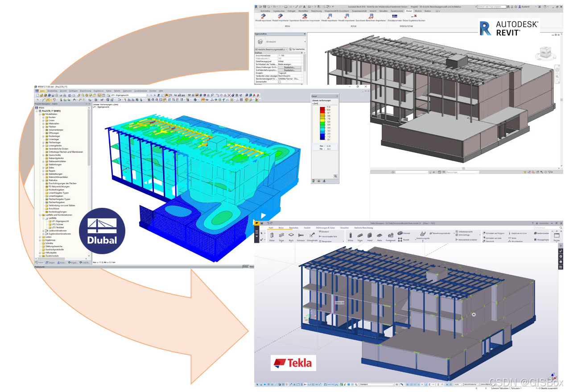Close the RFEM Panel legend window
The width and height of the screenshot is (565, 392).
pos(337,96)
